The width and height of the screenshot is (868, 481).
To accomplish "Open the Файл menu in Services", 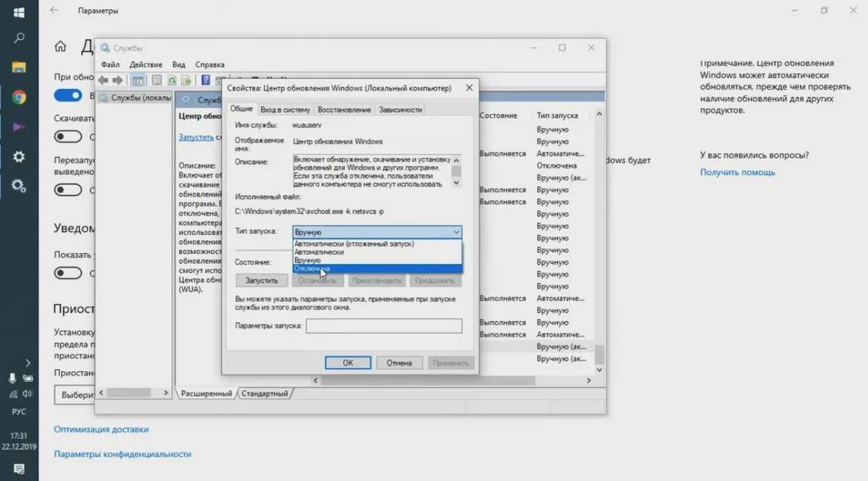I will coord(111,64).
